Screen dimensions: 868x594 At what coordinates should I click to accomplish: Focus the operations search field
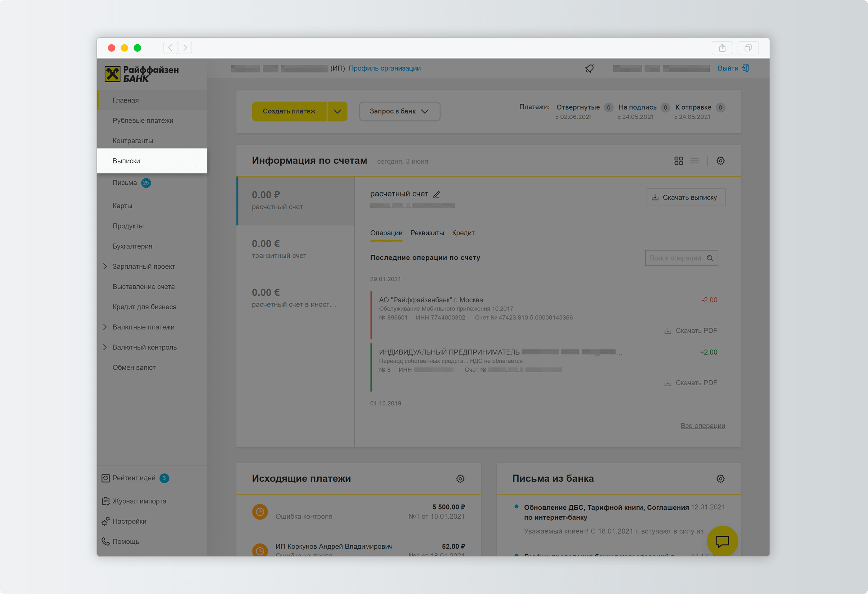[x=681, y=258]
